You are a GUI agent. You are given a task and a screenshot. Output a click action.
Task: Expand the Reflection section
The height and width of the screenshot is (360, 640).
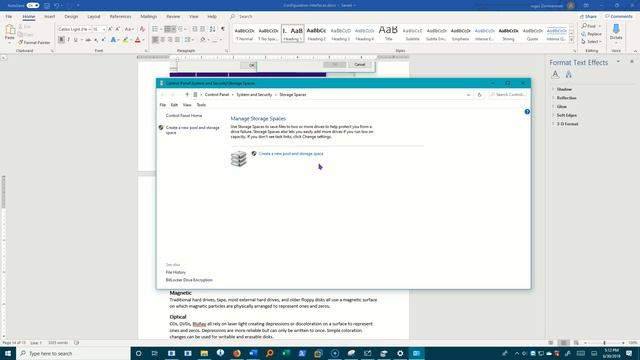566,98
